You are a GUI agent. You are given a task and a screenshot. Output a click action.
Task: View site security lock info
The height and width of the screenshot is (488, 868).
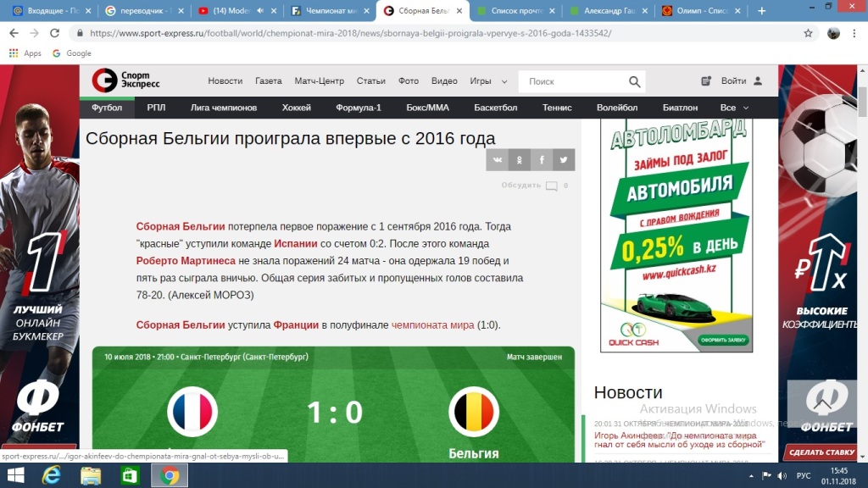pyautogui.click(x=81, y=33)
